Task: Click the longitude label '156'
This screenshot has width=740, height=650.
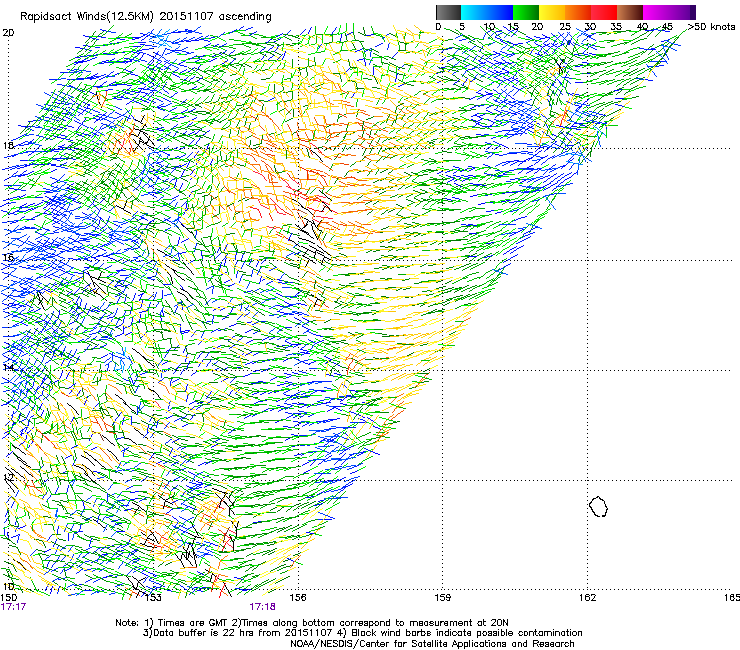Action: coord(298,598)
